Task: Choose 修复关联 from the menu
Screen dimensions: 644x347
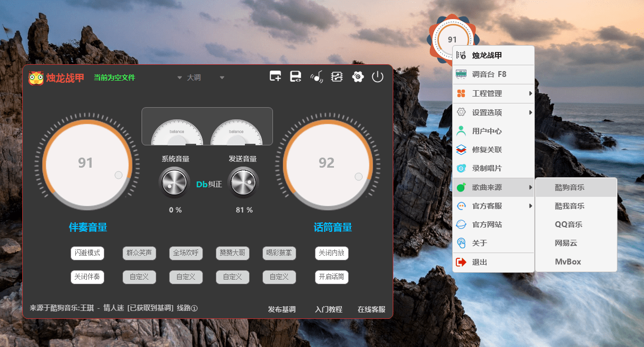Action: [x=493, y=150]
